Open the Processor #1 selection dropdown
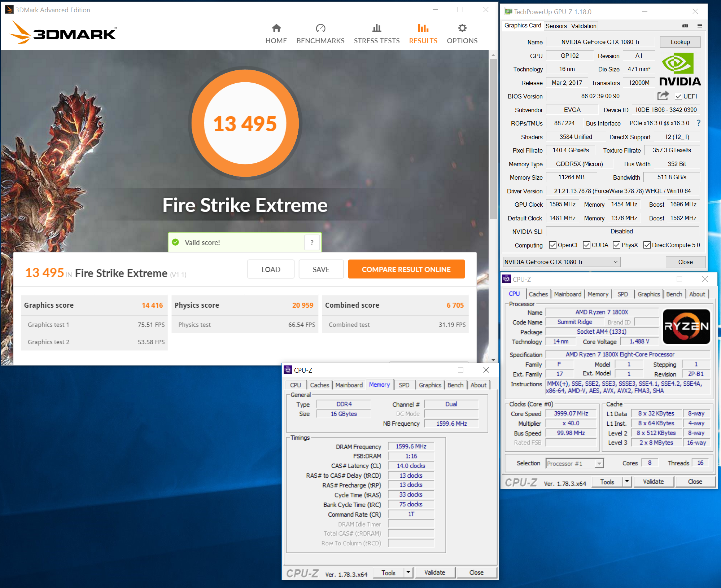721x588 pixels. [x=574, y=464]
